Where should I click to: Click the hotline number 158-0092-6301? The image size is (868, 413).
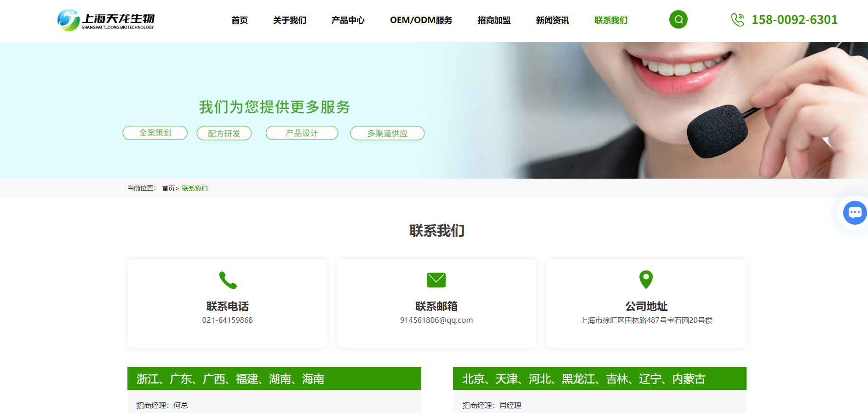[x=794, y=20]
